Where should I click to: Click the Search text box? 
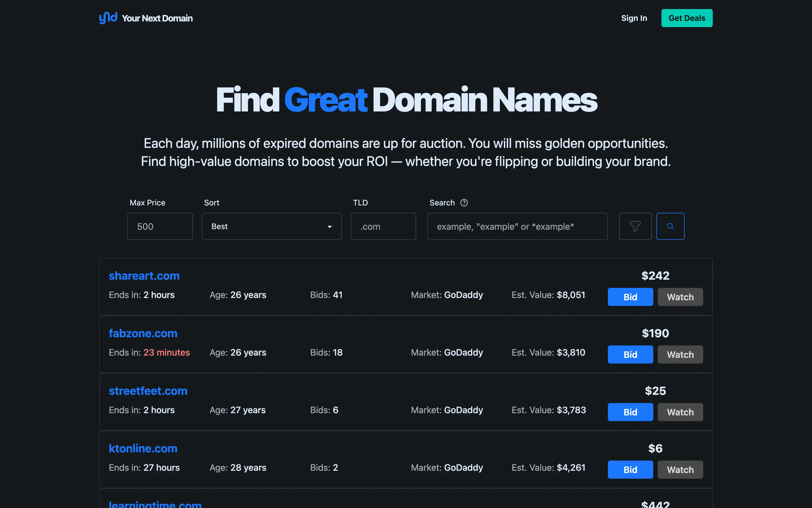pyautogui.click(x=517, y=226)
